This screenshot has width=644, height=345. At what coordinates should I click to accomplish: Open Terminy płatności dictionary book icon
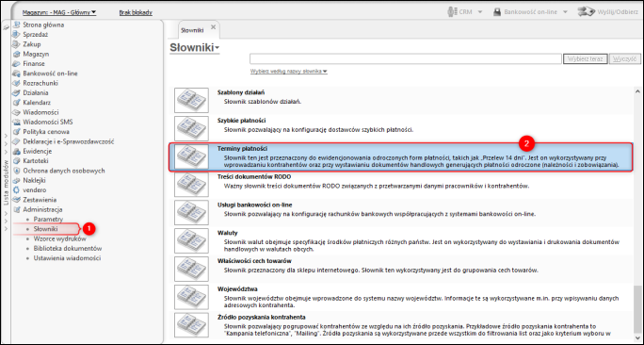pyautogui.click(x=191, y=156)
